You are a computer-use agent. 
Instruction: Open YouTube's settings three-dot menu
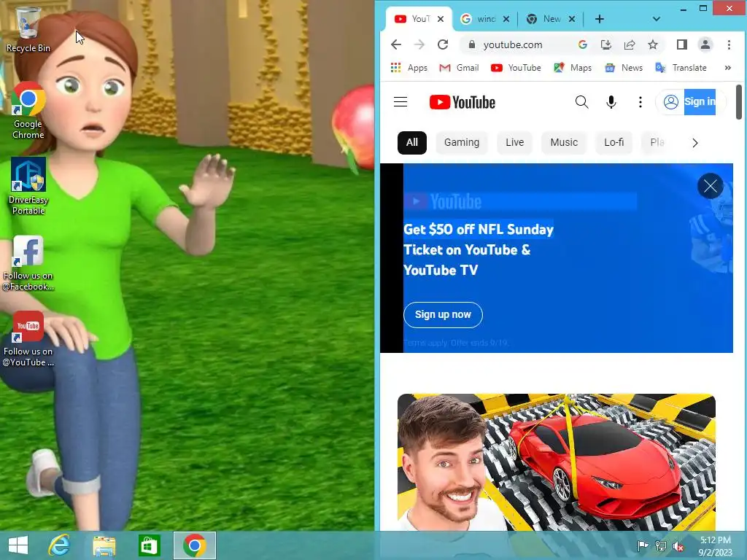coord(640,102)
